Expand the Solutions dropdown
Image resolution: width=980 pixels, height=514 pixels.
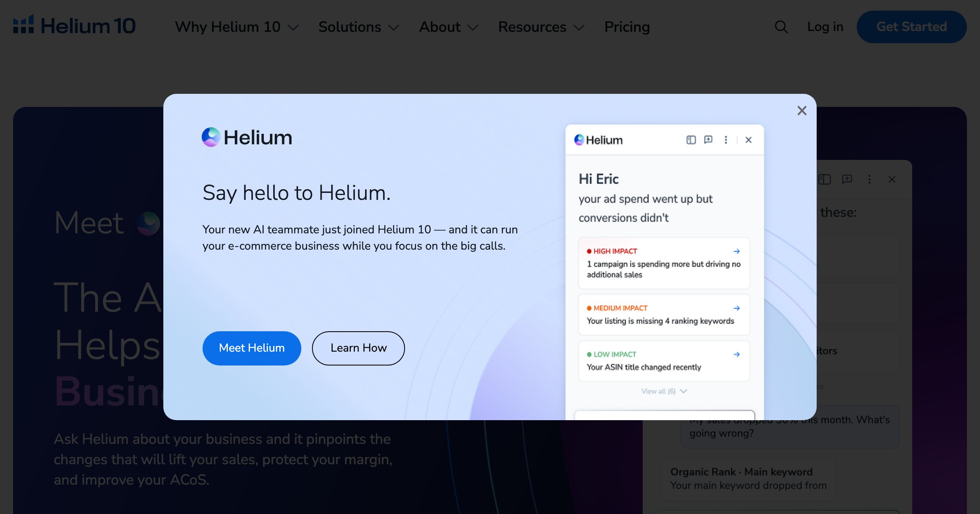click(359, 27)
